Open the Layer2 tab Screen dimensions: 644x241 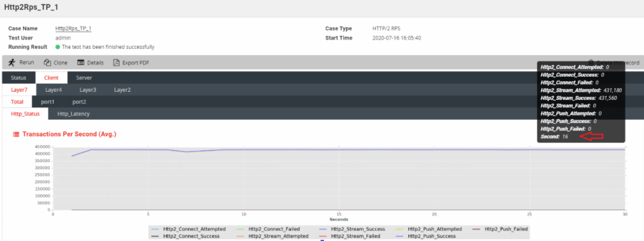click(123, 90)
